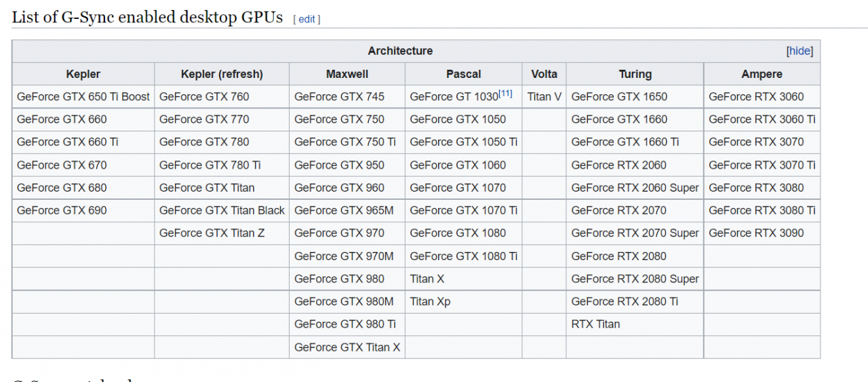Select the GeForce GTX 750 Ti cell
This screenshot has width=868, height=382.
click(347, 142)
